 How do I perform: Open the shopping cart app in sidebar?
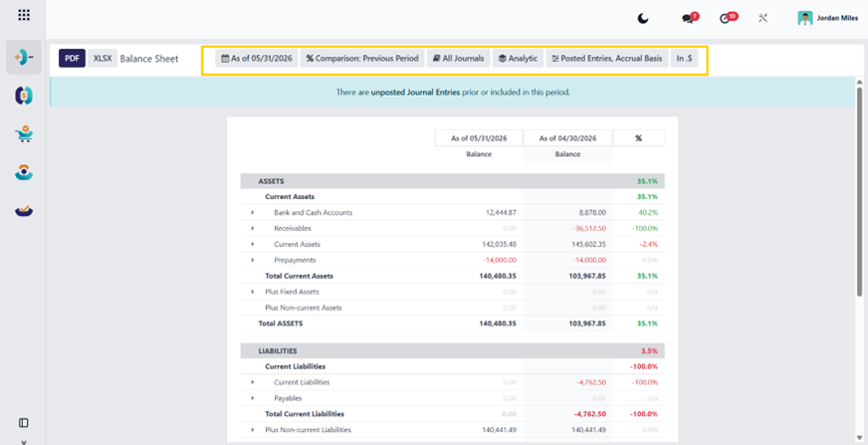click(x=24, y=134)
